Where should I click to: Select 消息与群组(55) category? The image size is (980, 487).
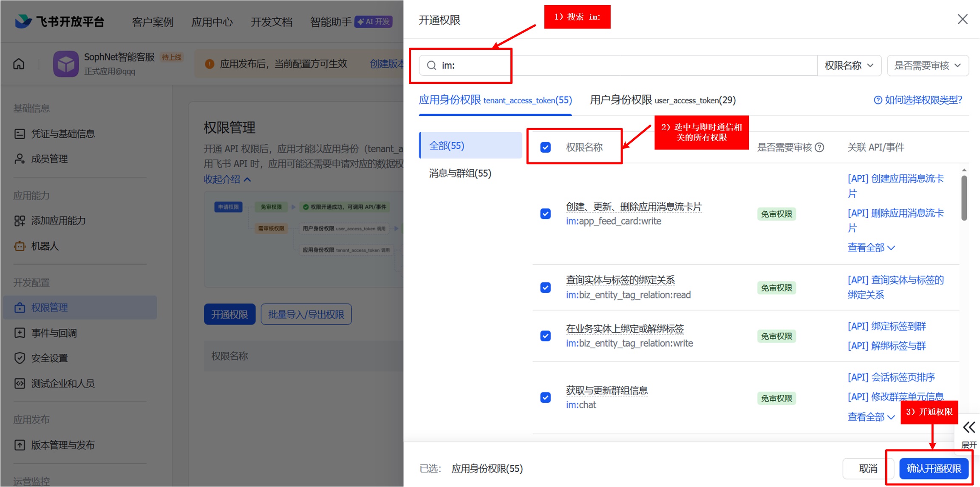pyautogui.click(x=460, y=173)
